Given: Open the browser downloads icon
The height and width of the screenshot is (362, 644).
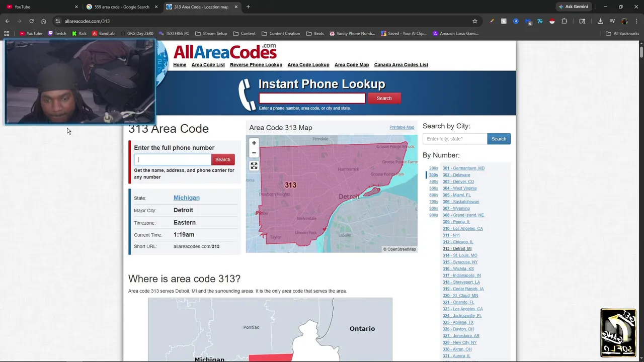Looking at the screenshot, I should click(x=600, y=21).
